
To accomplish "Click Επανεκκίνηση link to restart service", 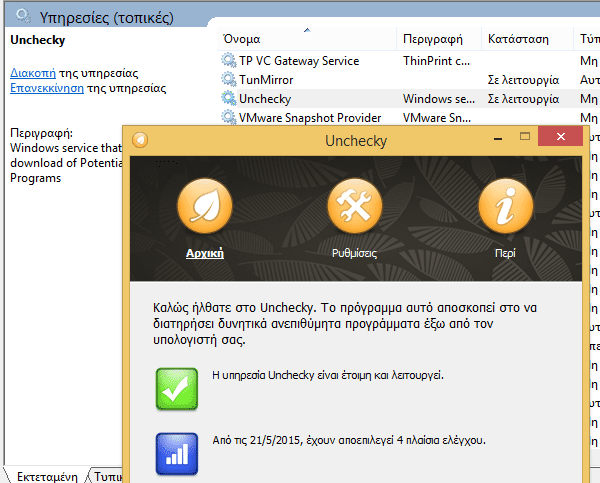I will point(47,88).
